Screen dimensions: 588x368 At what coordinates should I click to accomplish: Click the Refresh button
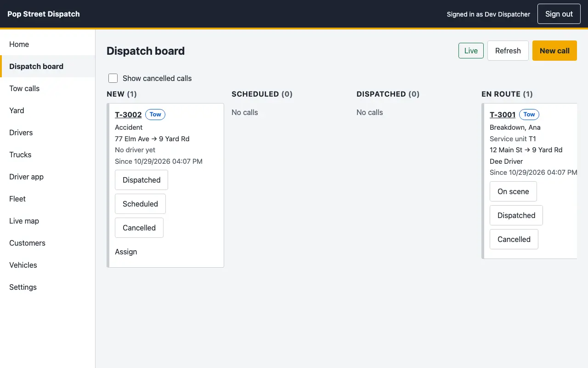pyautogui.click(x=508, y=51)
